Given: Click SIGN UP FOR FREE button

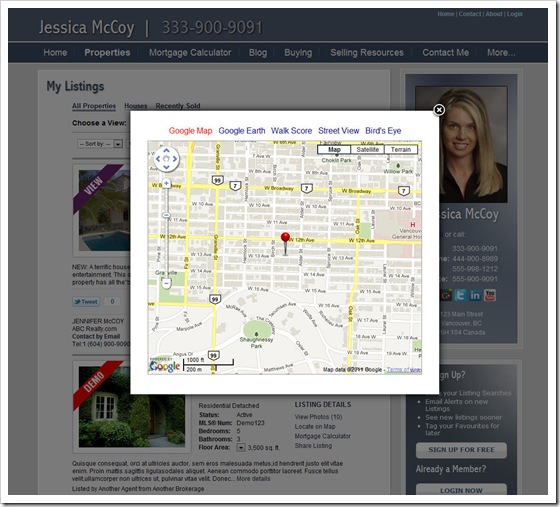Looking at the screenshot, I should click(461, 450).
